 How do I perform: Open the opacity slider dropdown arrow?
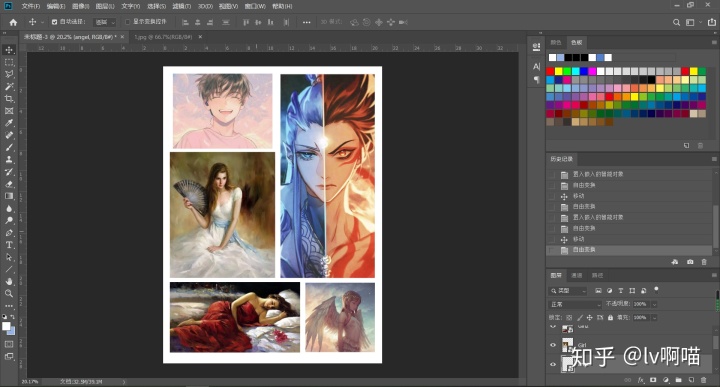[x=654, y=304]
